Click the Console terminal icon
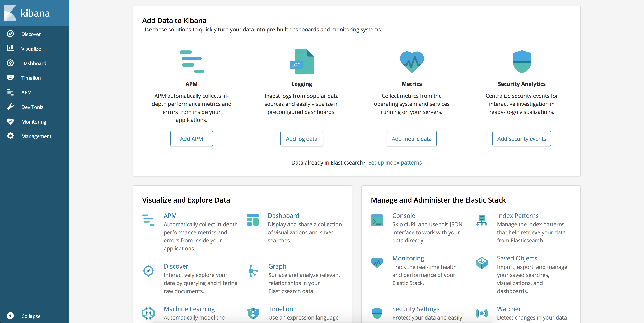Viewport: 644px width, 323px height. point(377,220)
